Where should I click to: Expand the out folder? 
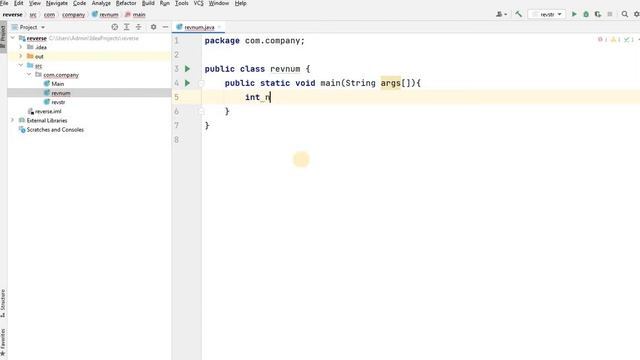point(21,56)
